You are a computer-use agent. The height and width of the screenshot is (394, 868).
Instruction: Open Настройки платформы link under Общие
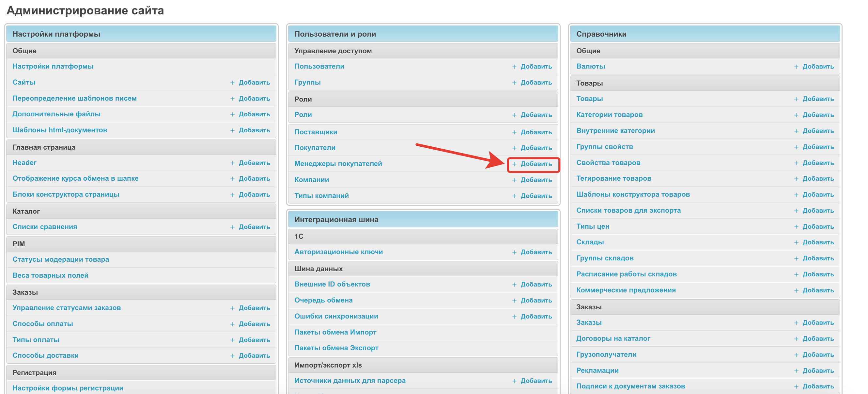(x=53, y=66)
